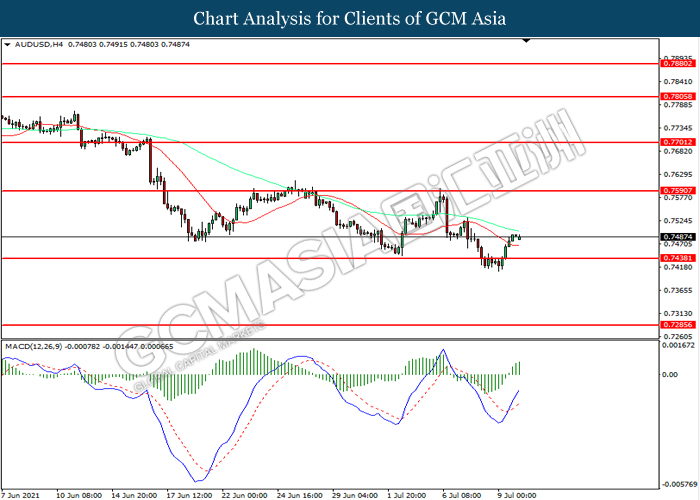This screenshot has height=500, width=700.
Task: Click the '1 Jul 20:00' time axis label
Action: pyautogui.click(x=405, y=493)
